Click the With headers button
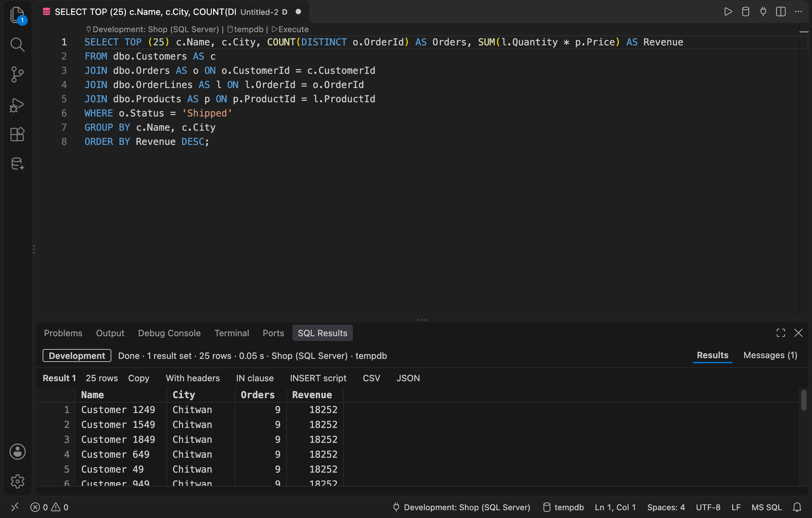812x518 pixels. pos(193,378)
